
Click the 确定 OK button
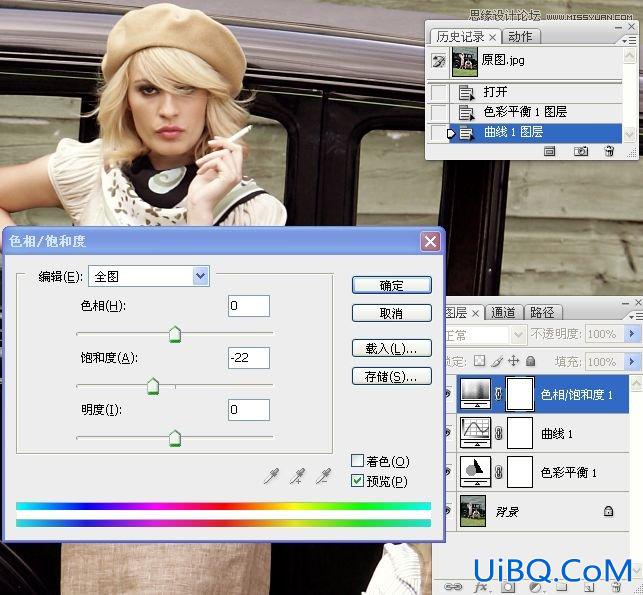[x=392, y=285]
